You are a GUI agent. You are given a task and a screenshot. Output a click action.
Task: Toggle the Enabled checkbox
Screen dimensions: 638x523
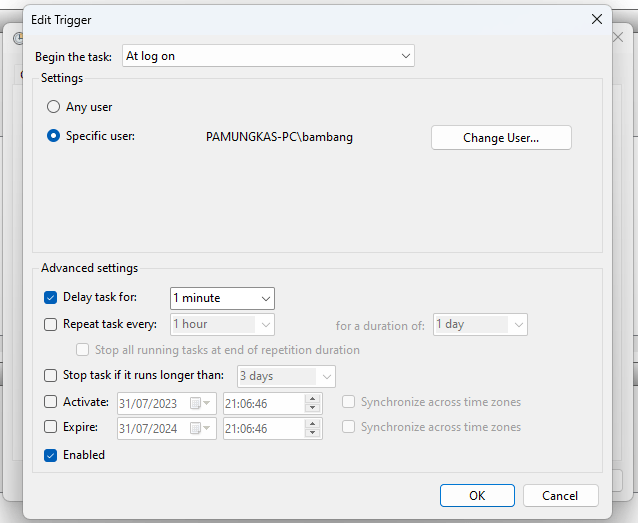click(x=51, y=455)
